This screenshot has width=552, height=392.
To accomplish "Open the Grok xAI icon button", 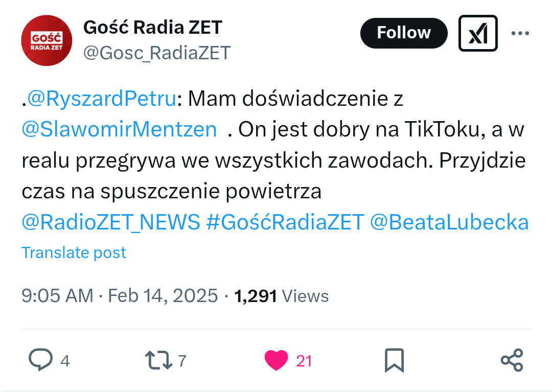I will tap(478, 33).
